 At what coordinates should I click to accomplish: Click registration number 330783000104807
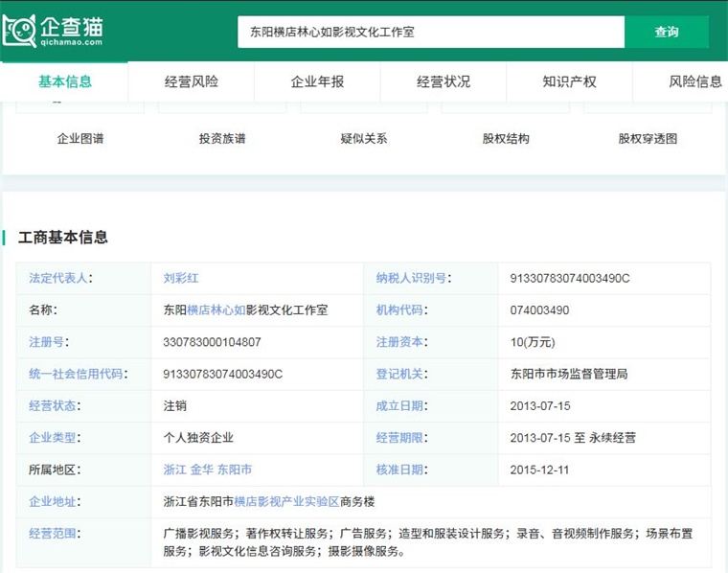[x=212, y=342]
